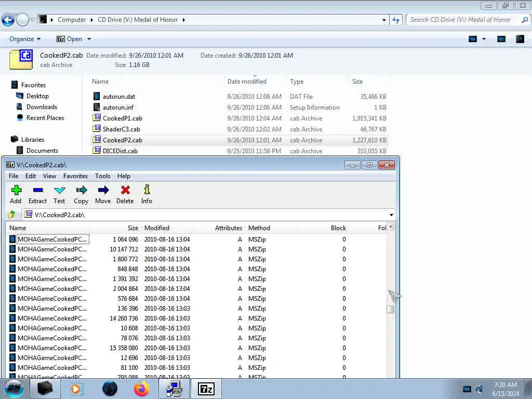The width and height of the screenshot is (532, 399).
Task: Click the Windows Start button
Action: tap(14, 389)
